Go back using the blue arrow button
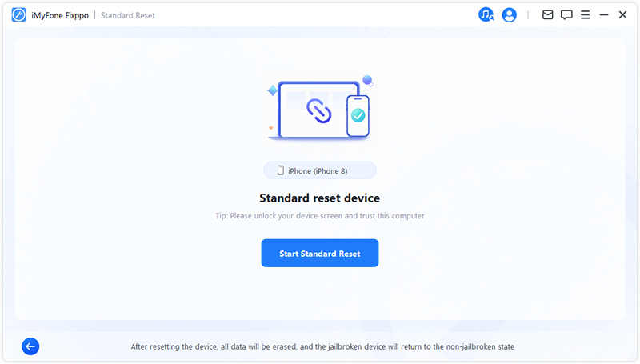 30,346
